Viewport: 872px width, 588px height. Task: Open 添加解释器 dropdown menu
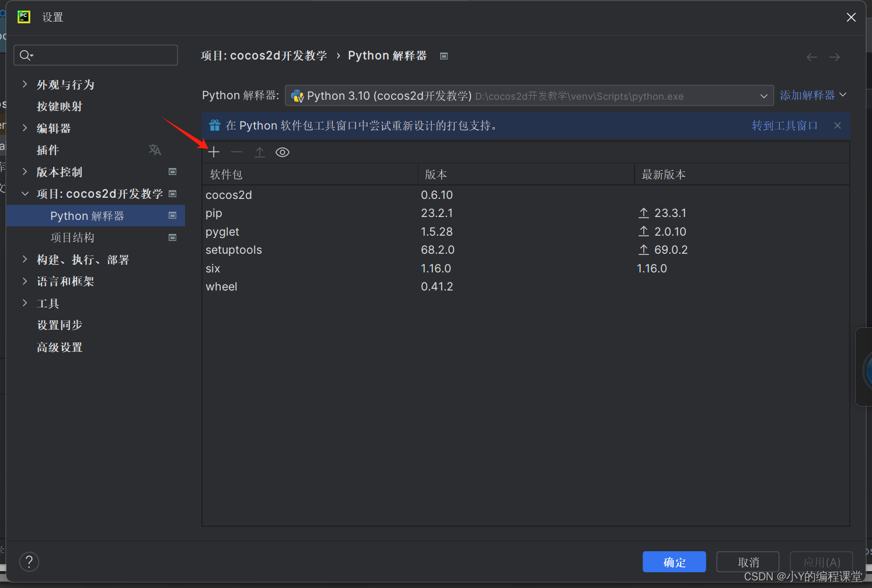click(x=813, y=95)
